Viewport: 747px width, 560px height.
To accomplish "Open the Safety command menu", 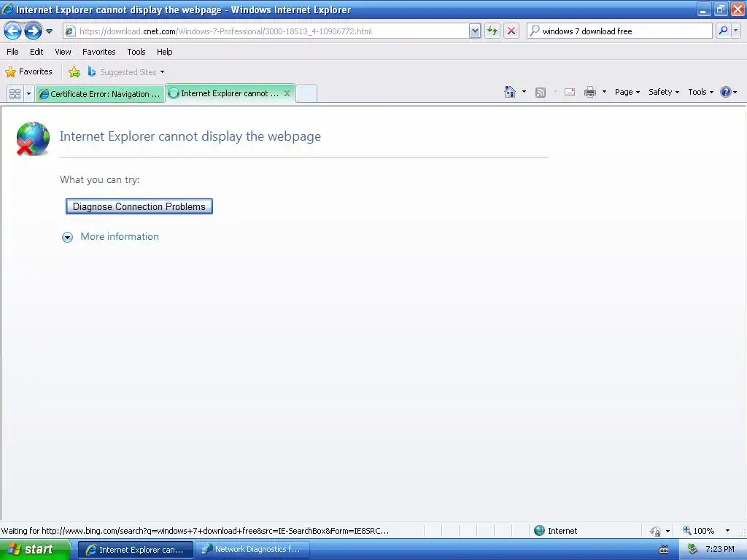I will coord(664,92).
